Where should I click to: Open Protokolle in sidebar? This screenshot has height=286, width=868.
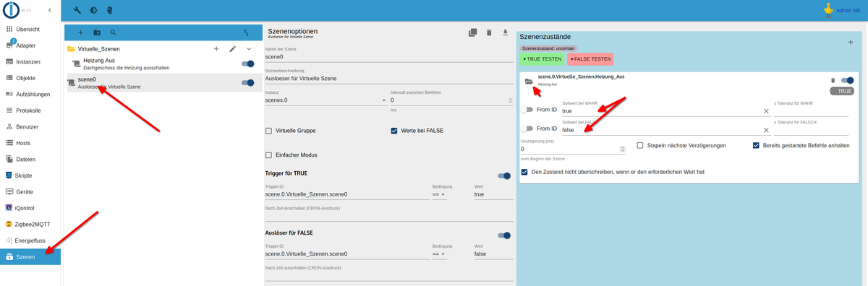coord(30,110)
